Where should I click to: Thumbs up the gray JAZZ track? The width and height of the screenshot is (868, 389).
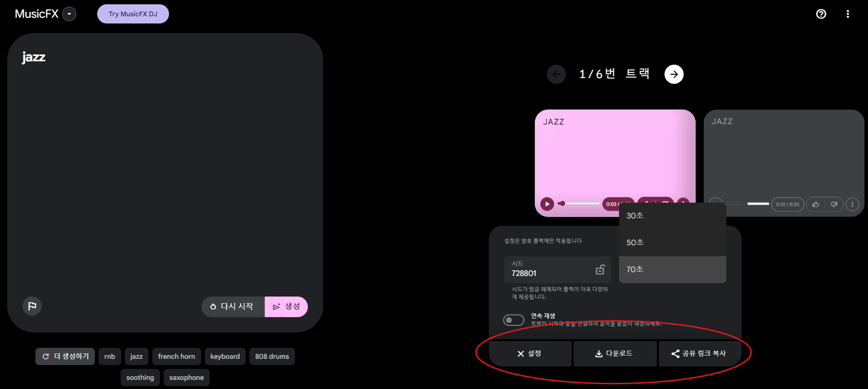(816, 204)
